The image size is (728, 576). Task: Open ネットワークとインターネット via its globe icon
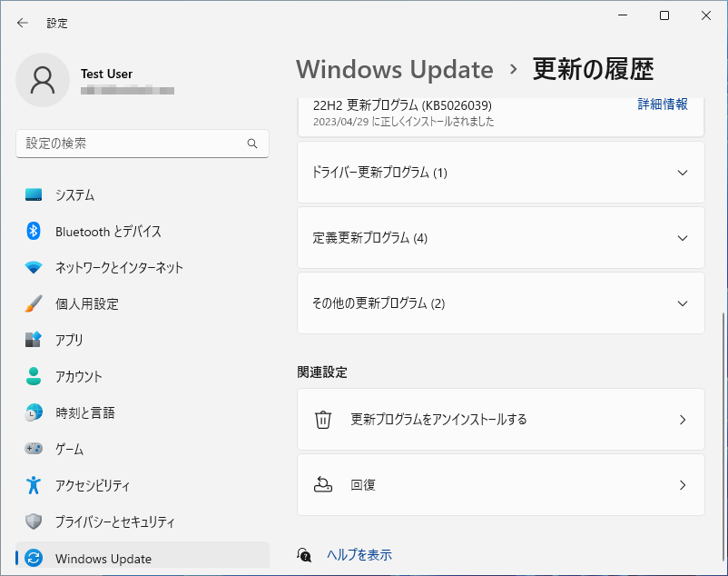31,267
